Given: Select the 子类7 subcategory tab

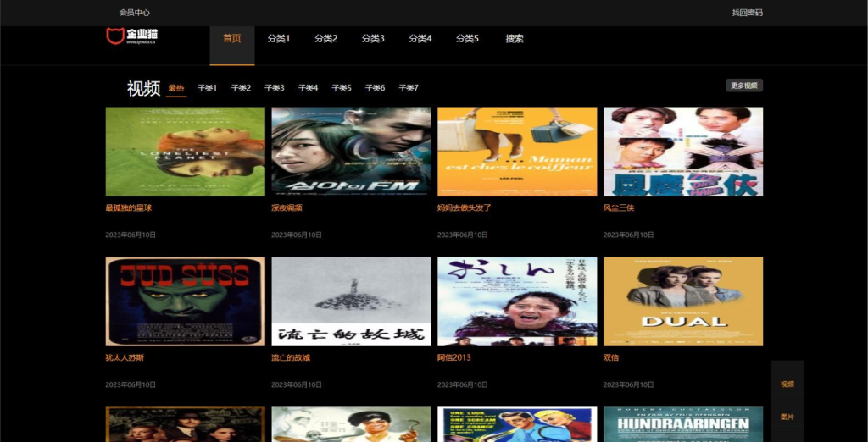Looking at the screenshot, I should click(x=409, y=88).
